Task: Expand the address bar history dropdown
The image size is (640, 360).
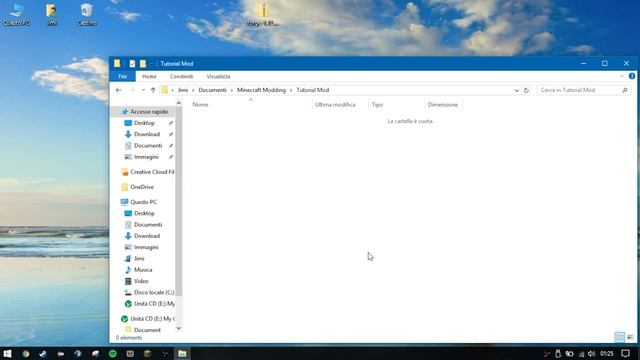Action: point(516,90)
